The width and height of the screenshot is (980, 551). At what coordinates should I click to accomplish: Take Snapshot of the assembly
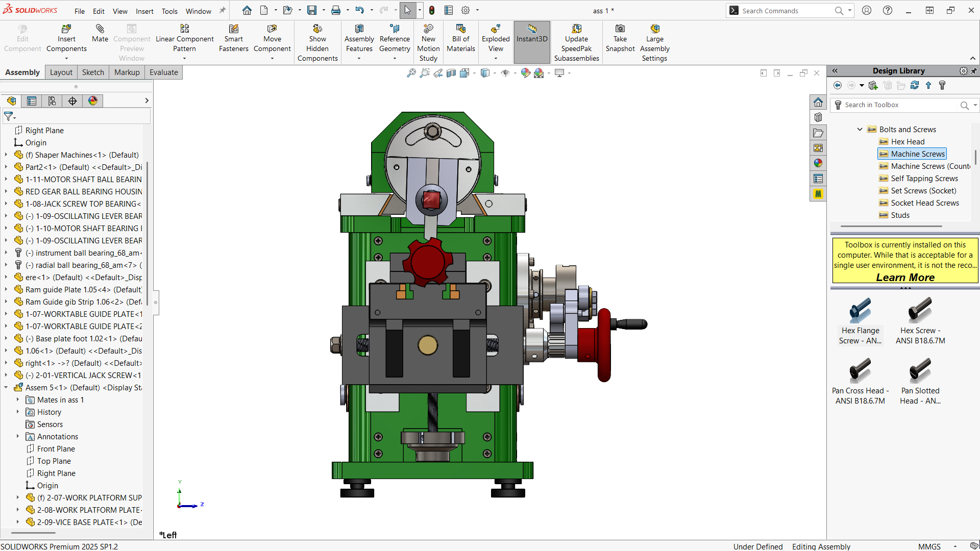click(620, 39)
